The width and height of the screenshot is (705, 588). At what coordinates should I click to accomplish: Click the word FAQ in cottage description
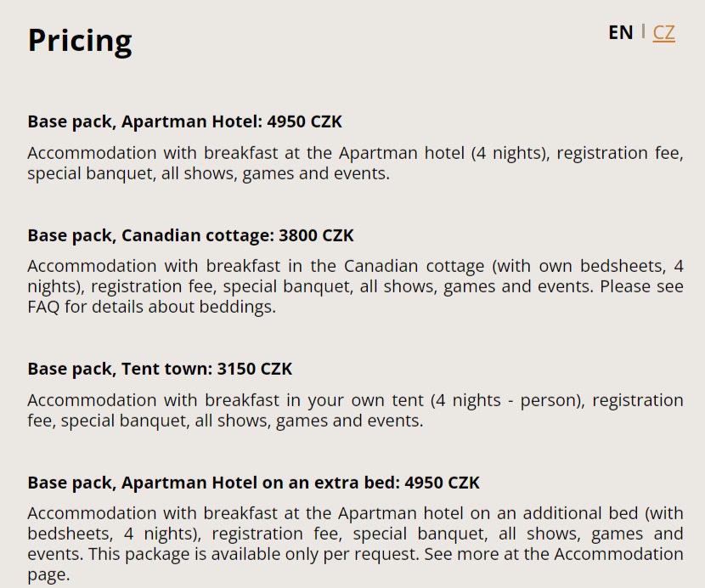(x=43, y=307)
